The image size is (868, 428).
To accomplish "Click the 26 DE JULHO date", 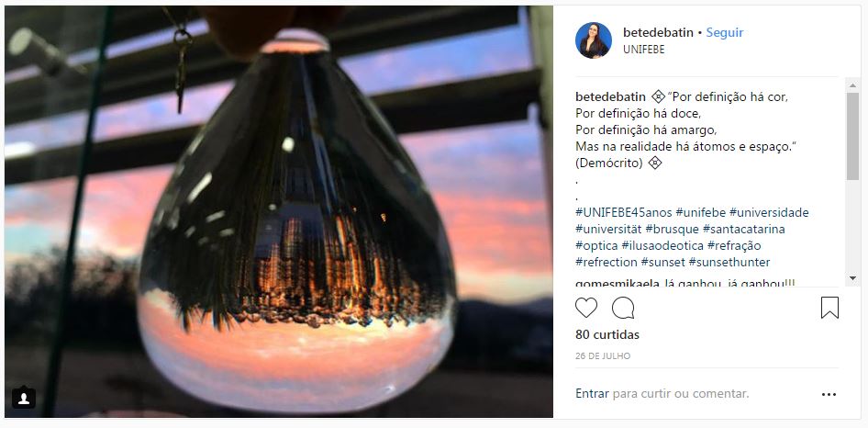I will pyautogui.click(x=603, y=356).
